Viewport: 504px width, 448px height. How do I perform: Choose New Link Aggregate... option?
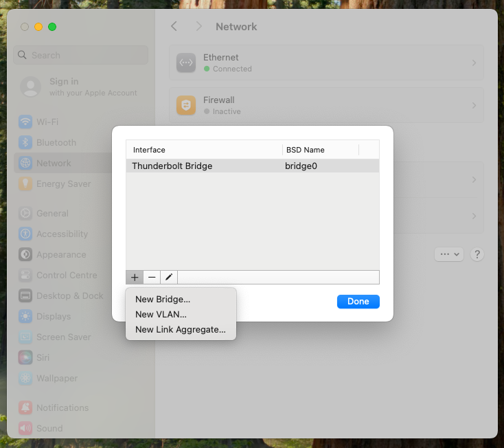pyautogui.click(x=180, y=329)
